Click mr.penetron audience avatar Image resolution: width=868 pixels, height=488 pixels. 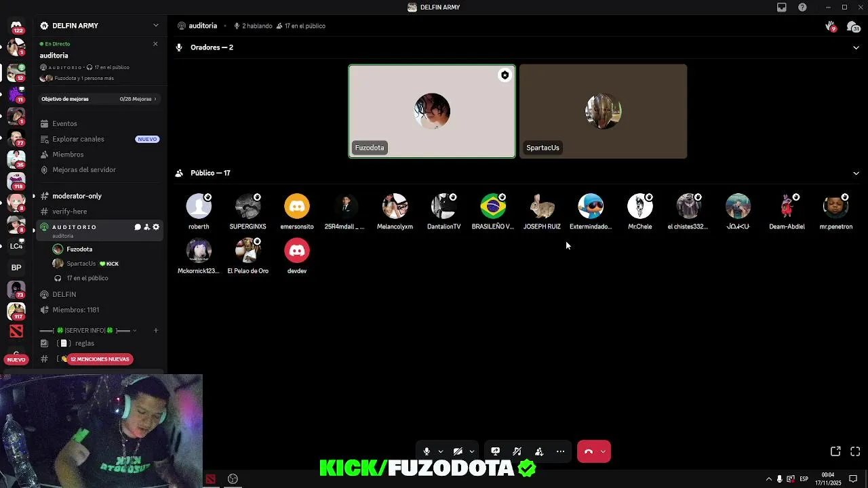point(835,206)
